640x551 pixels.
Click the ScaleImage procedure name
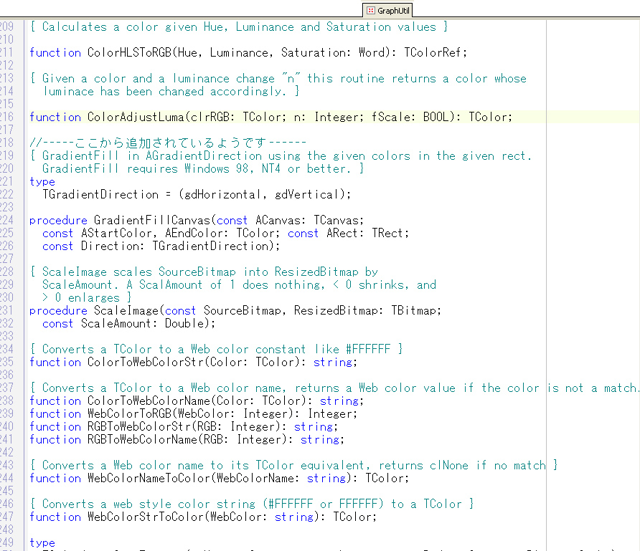click(126, 311)
